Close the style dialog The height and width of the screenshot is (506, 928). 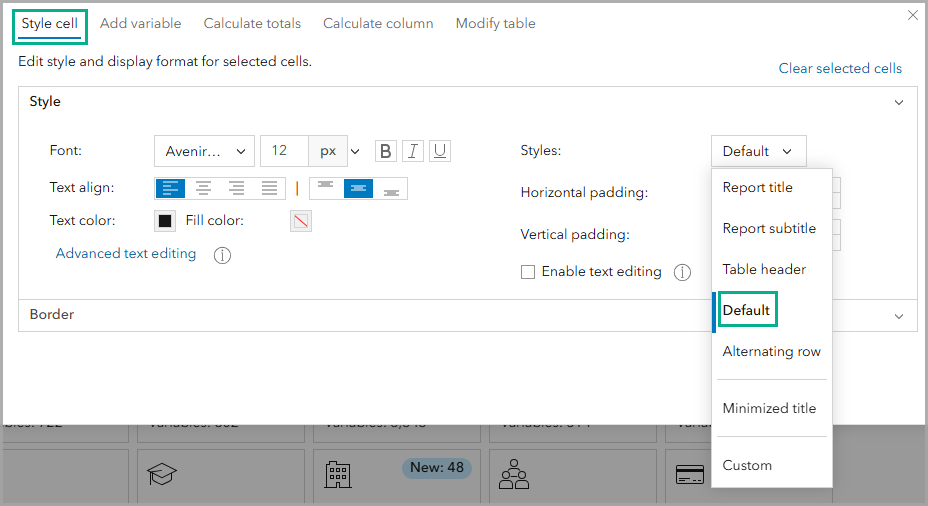[913, 15]
